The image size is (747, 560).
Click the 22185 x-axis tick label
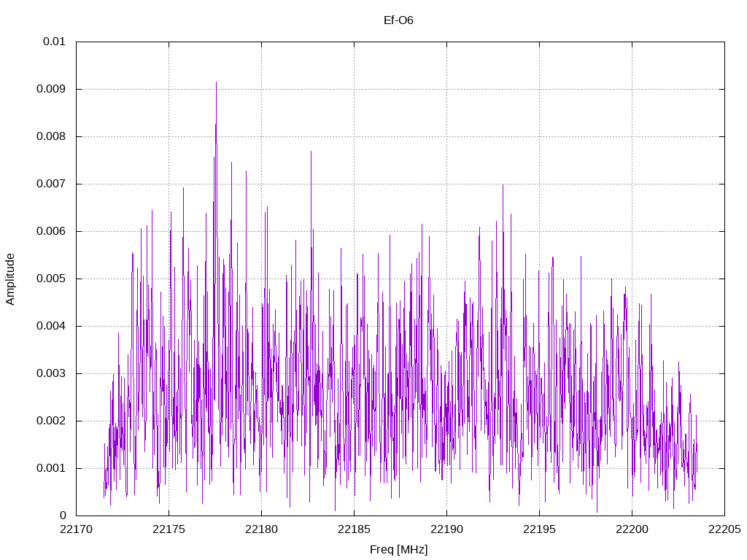pos(354,529)
